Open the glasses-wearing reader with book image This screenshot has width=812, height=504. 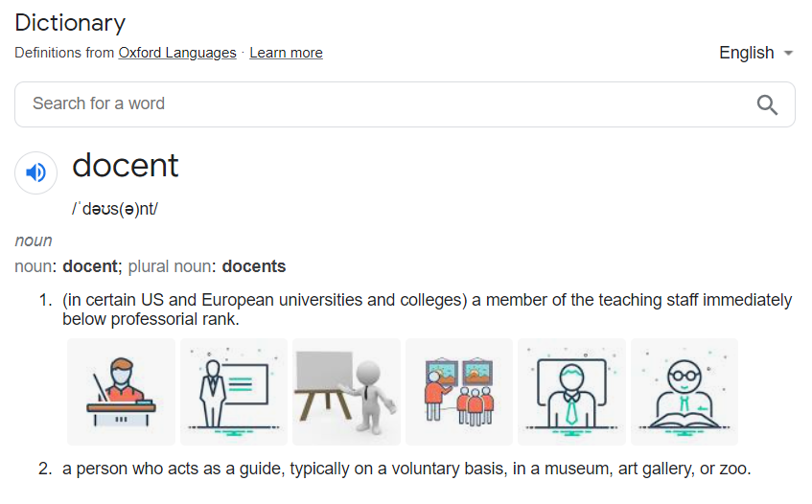pyautogui.click(x=684, y=392)
